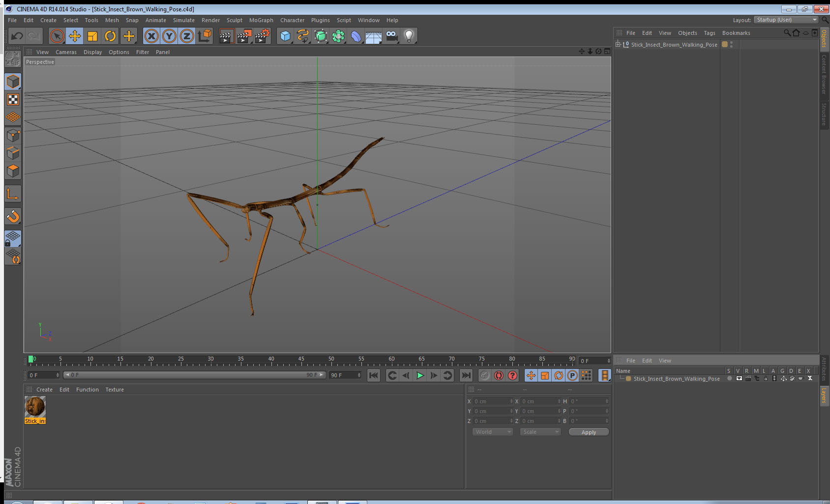Click the Apply button

click(x=589, y=432)
